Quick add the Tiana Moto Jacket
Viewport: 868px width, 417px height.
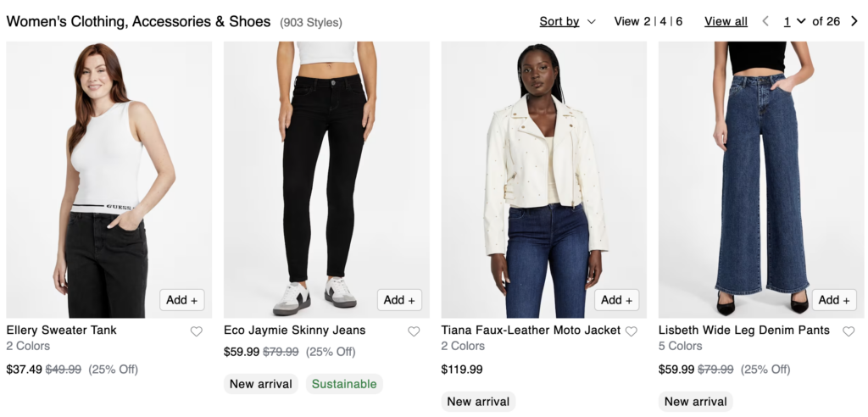pos(617,300)
